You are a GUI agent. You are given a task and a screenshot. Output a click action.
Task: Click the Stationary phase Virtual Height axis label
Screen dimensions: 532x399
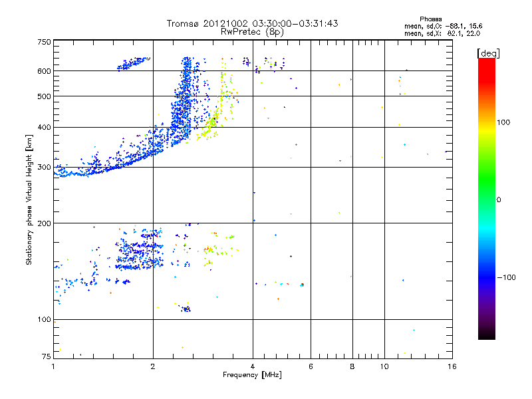click(x=29, y=199)
